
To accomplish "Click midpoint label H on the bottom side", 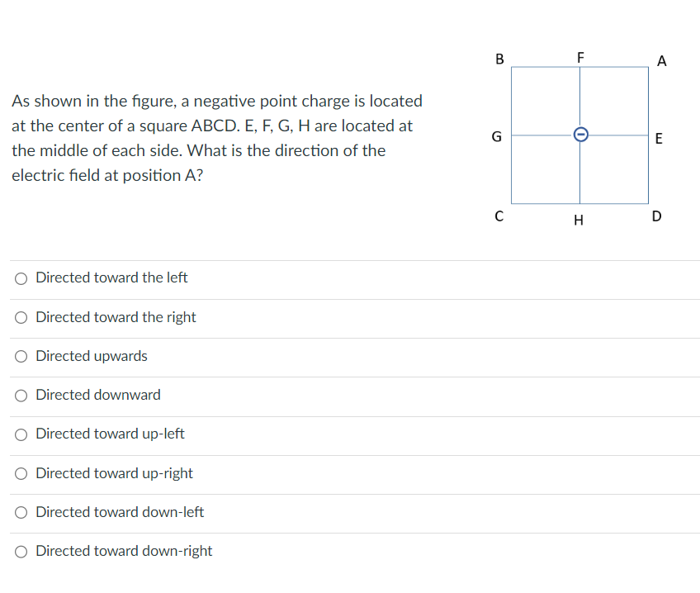I will click(579, 220).
